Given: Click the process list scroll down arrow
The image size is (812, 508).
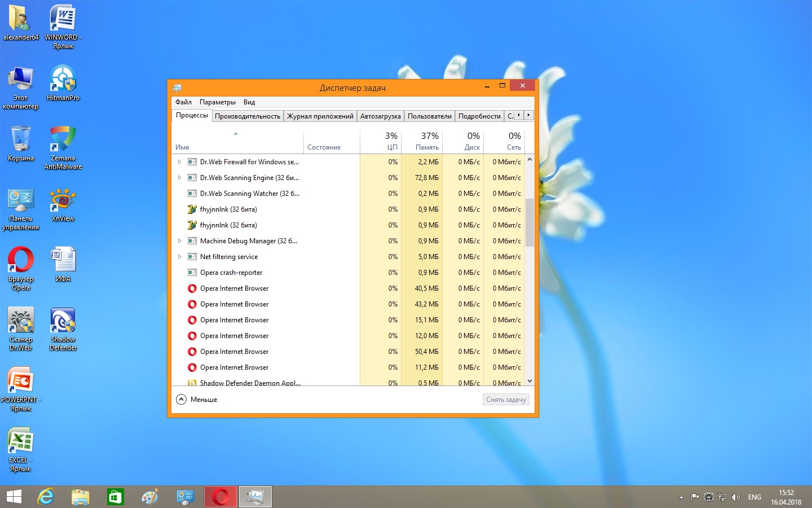Looking at the screenshot, I should [529, 381].
